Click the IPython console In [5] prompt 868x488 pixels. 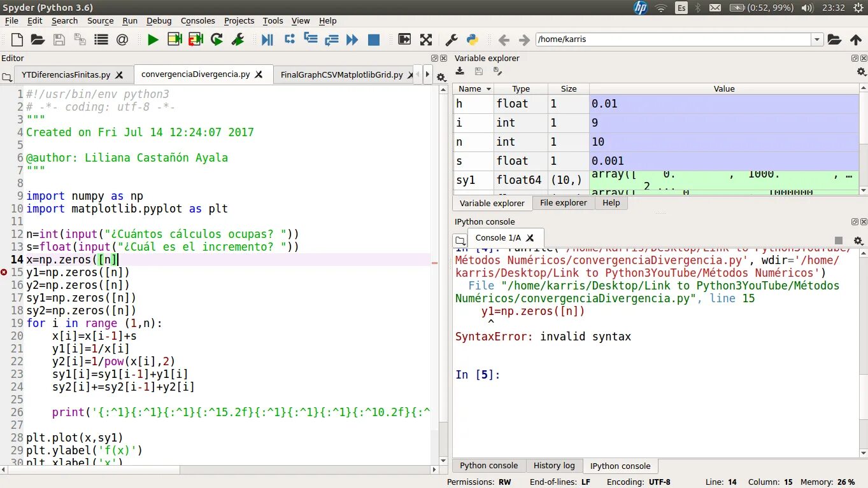478,375
